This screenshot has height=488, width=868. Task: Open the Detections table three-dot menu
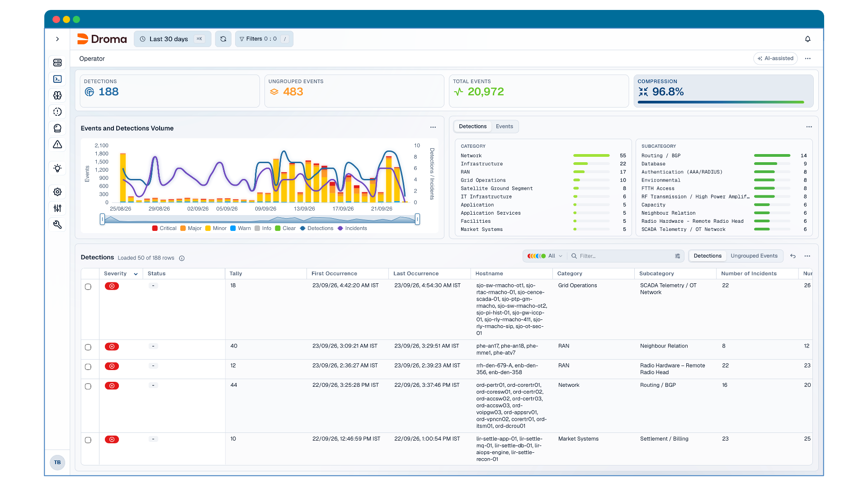point(807,256)
